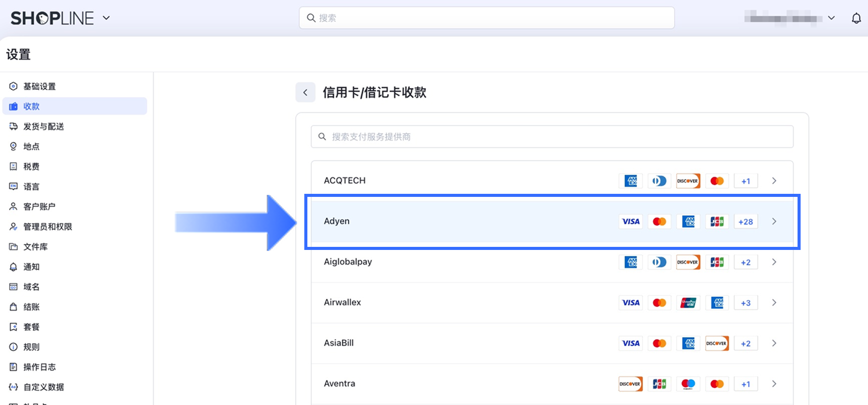This screenshot has height=405, width=868.
Task: Click the 搜索支付服务提供商 search field
Action: (x=552, y=137)
